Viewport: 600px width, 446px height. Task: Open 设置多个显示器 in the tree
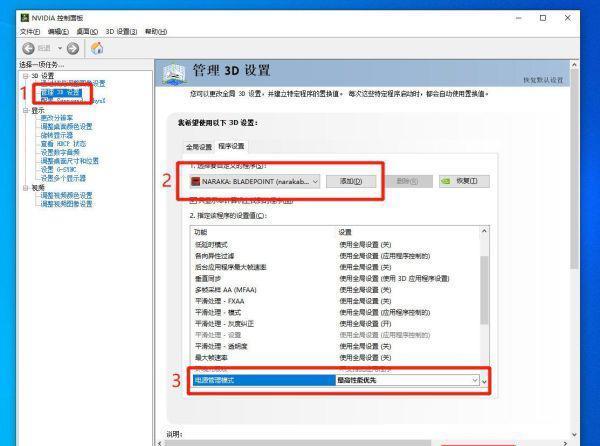click(63, 178)
